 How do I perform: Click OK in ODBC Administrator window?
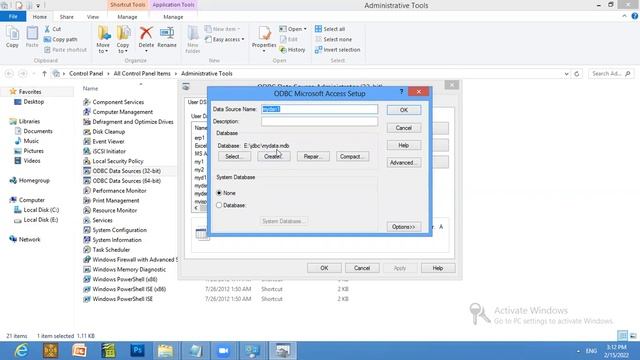(x=324, y=268)
